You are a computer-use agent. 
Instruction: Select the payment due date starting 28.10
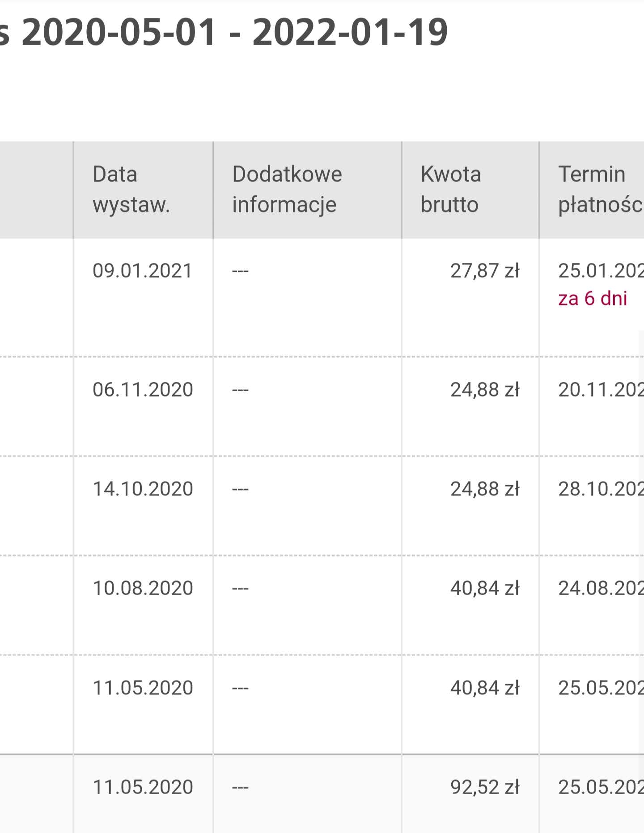coord(600,489)
